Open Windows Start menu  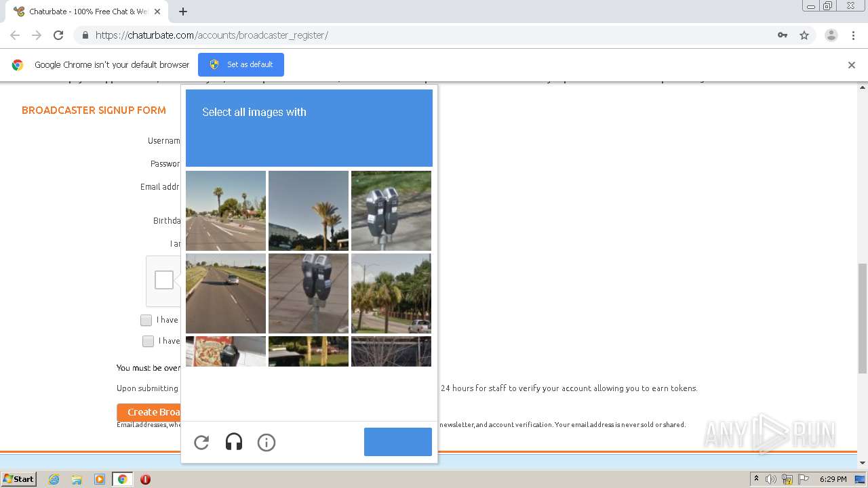tap(18, 479)
